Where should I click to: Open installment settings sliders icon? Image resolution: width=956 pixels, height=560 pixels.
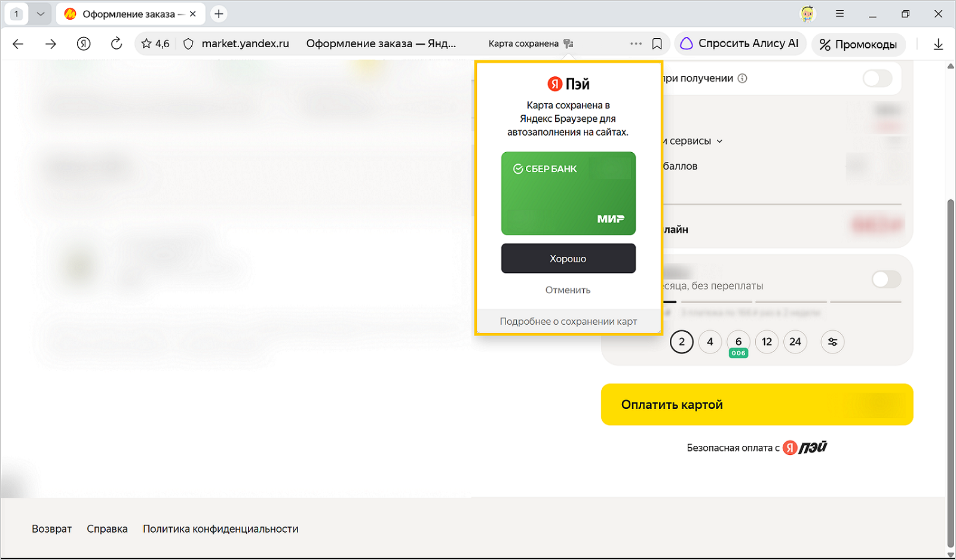coord(832,342)
